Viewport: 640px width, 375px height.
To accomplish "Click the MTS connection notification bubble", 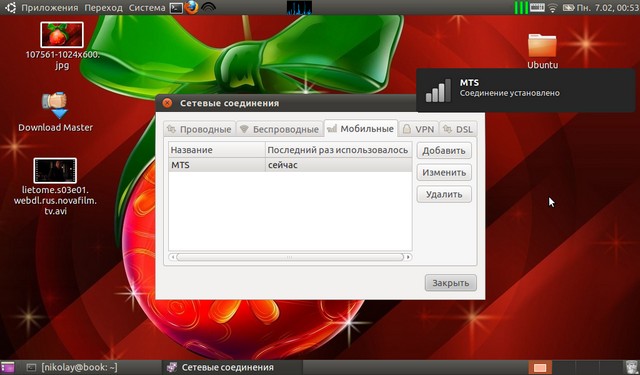I will tap(526, 90).
